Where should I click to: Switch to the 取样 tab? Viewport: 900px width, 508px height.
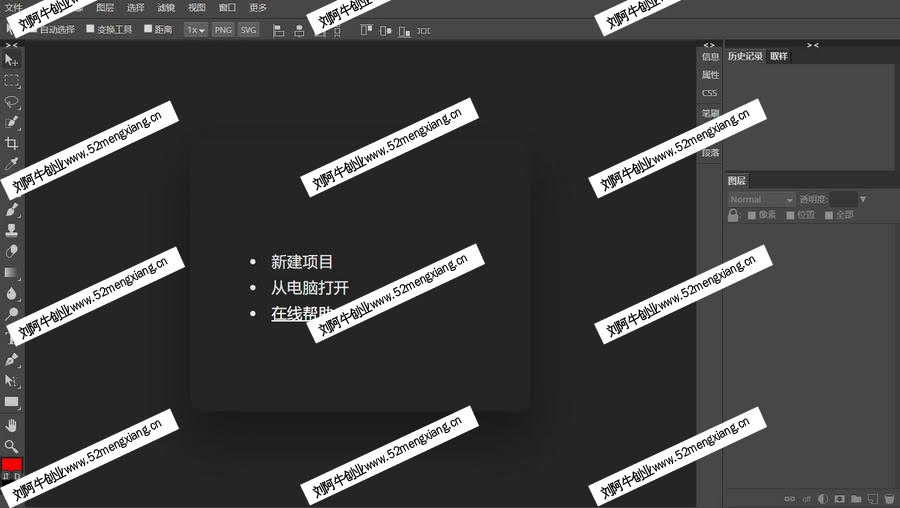tap(779, 56)
